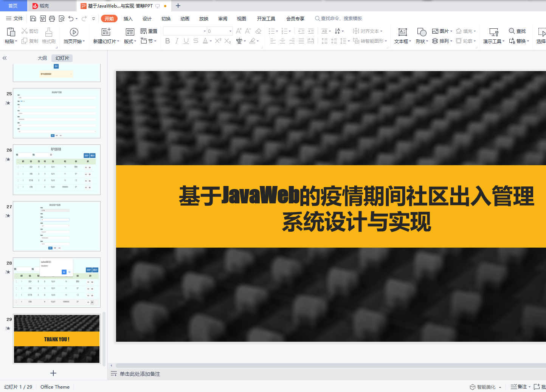
Task: Expand the Arrange (排列) dropdown
Action: coord(442,41)
